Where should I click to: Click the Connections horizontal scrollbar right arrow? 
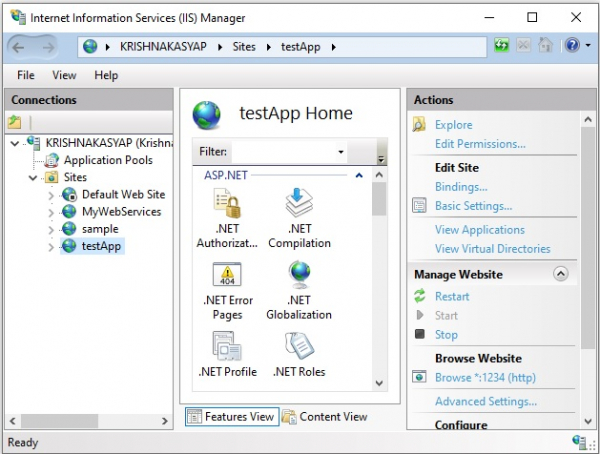(x=165, y=421)
